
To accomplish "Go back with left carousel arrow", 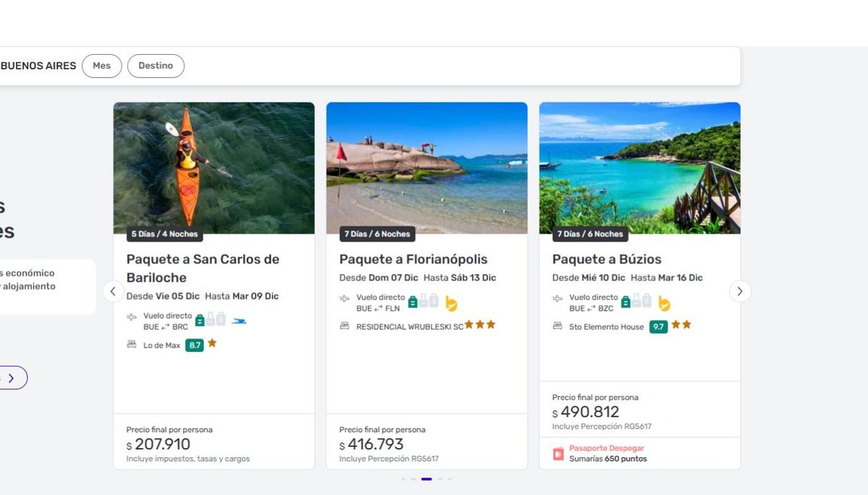I will point(114,291).
